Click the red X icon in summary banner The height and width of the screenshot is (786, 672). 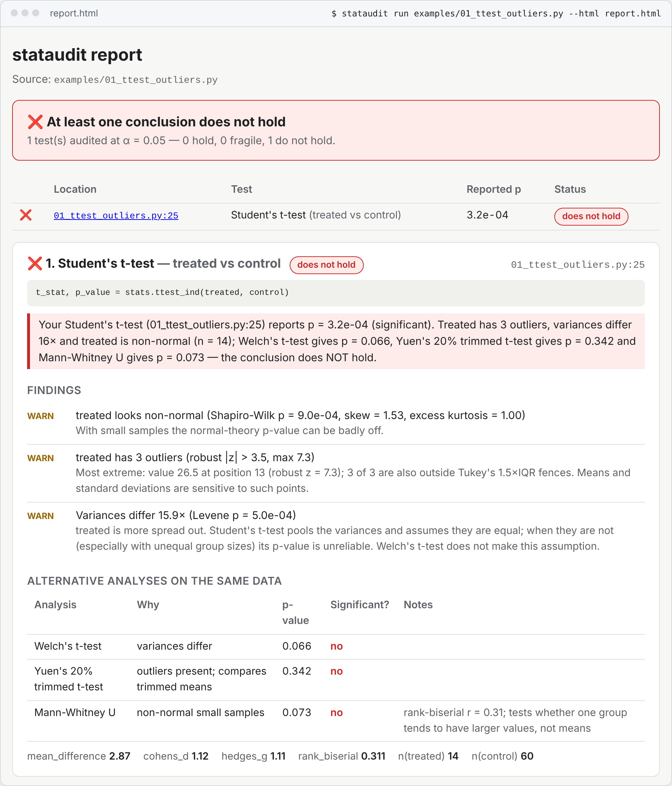(x=35, y=122)
